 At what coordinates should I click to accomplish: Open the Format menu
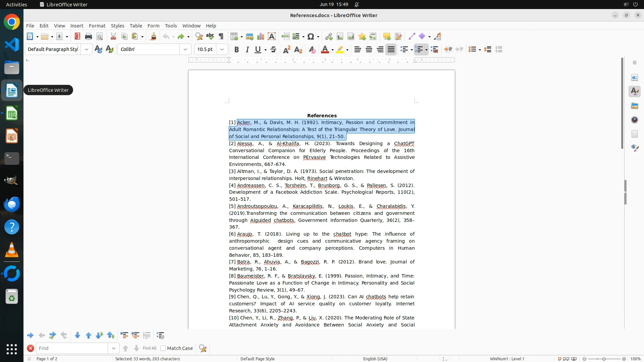pos(97,25)
